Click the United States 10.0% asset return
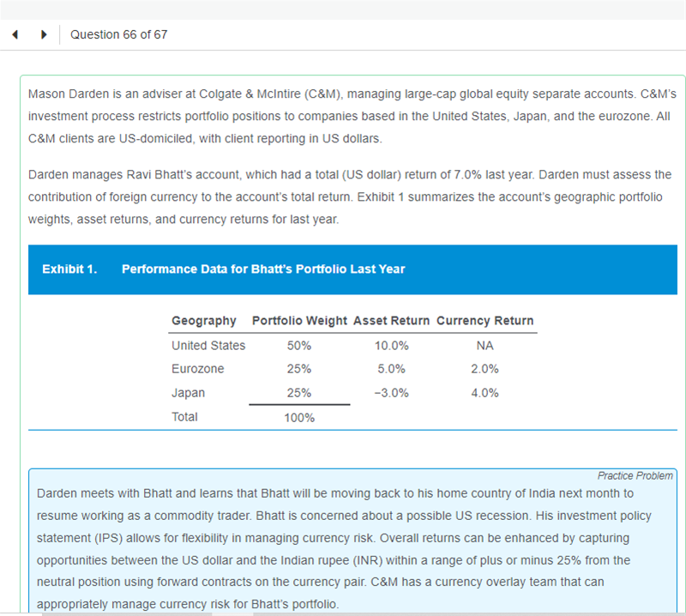Screen dimensions: 686x616 (391, 346)
